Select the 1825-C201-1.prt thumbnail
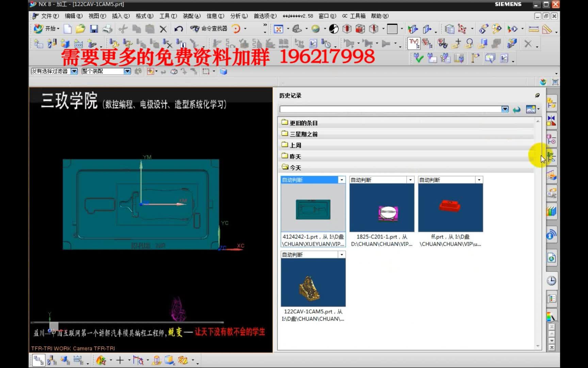The width and height of the screenshot is (588, 368). pyautogui.click(x=382, y=208)
